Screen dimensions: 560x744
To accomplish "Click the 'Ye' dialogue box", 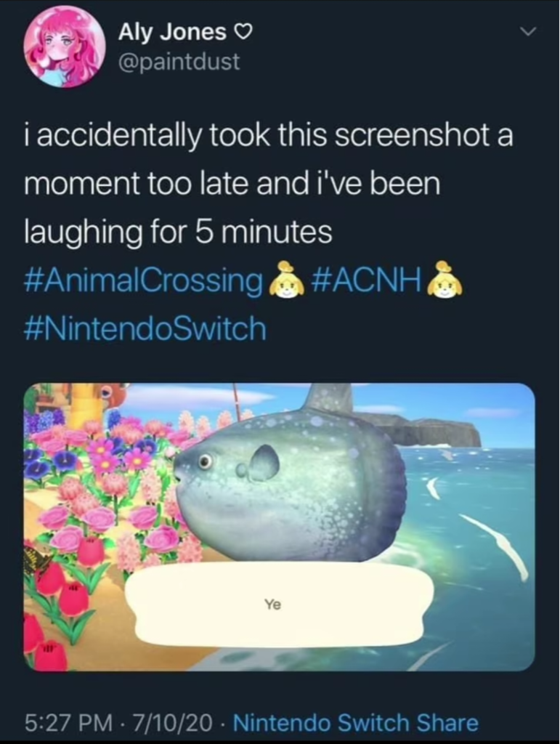I will click(x=279, y=604).
